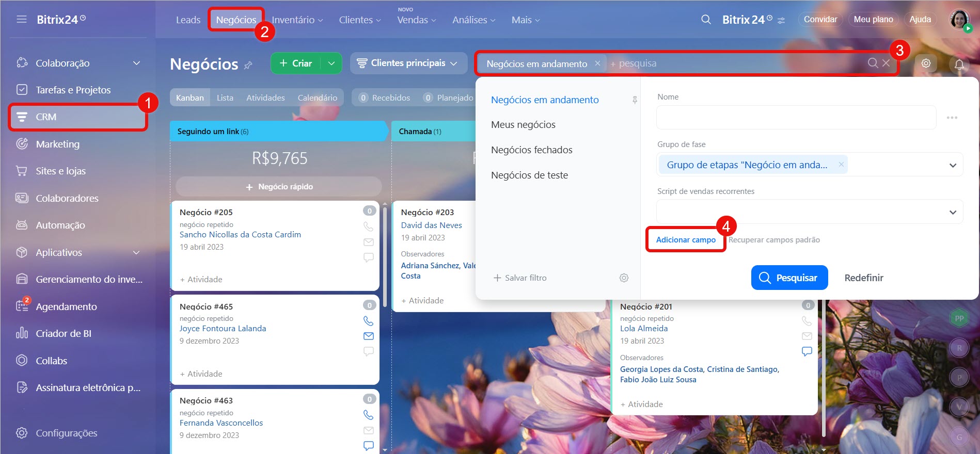The image size is (980, 454).
Task: Click the Nome input field in filter
Action: coord(796,118)
